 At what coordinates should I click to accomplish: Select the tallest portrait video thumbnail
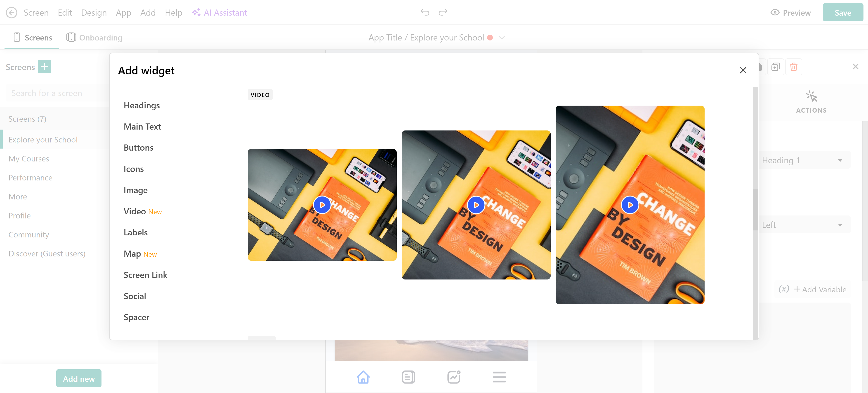pyautogui.click(x=630, y=205)
